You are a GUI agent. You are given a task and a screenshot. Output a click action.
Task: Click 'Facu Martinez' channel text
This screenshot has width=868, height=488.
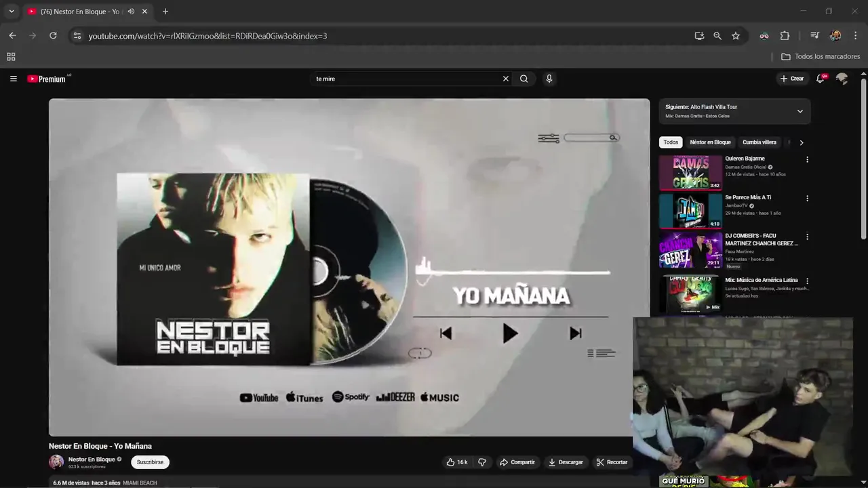739,251
